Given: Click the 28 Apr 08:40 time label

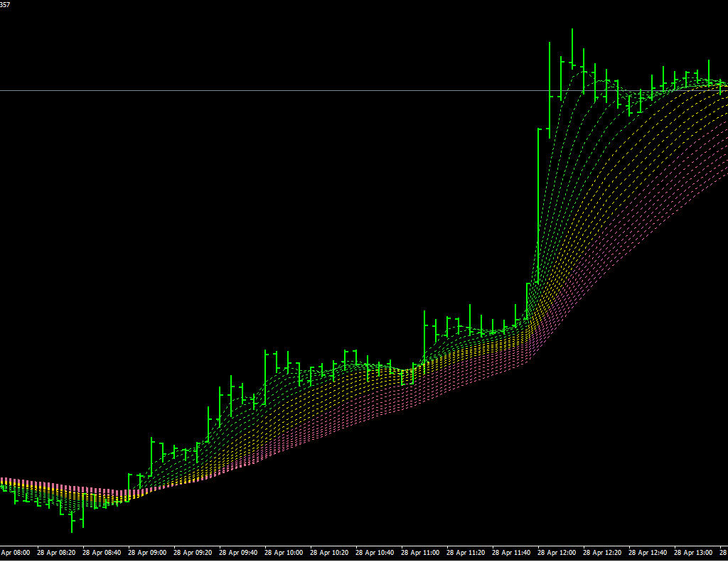Looking at the screenshot, I should click(102, 552).
